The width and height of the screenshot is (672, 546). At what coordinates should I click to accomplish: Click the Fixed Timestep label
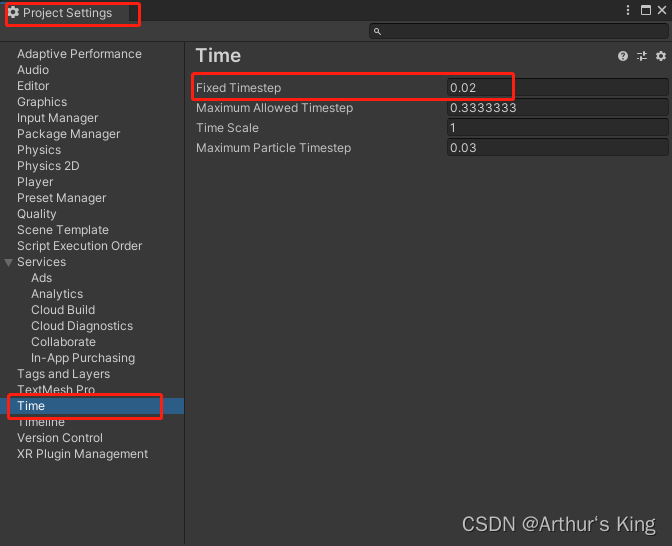pyautogui.click(x=238, y=88)
